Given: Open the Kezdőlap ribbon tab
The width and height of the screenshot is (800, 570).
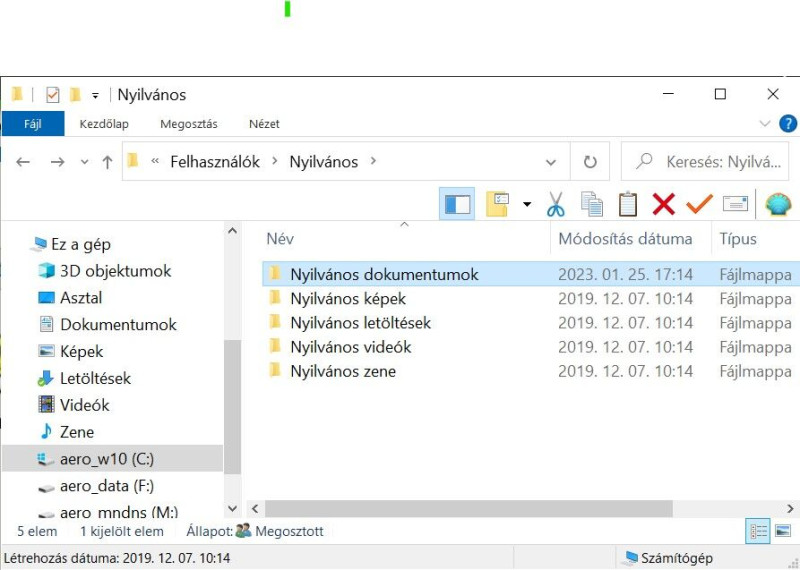Looking at the screenshot, I should pos(104,123).
